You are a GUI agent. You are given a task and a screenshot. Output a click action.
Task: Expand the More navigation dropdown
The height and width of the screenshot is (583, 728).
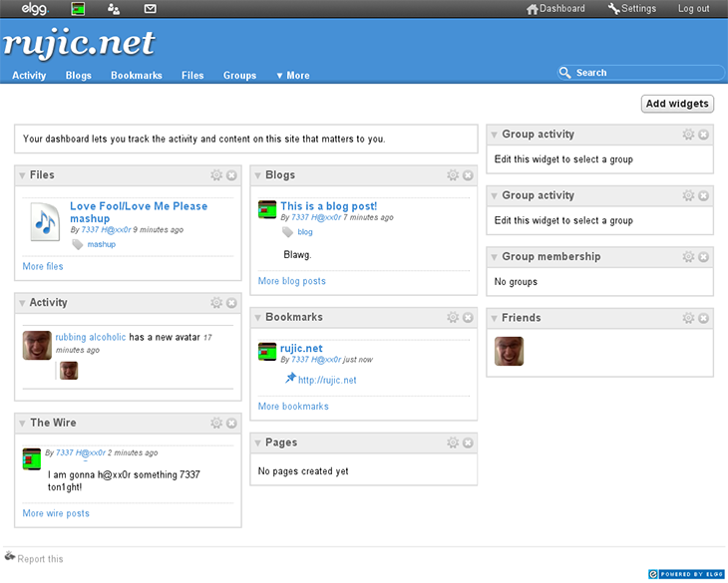pyautogui.click(x=293, y=76)
